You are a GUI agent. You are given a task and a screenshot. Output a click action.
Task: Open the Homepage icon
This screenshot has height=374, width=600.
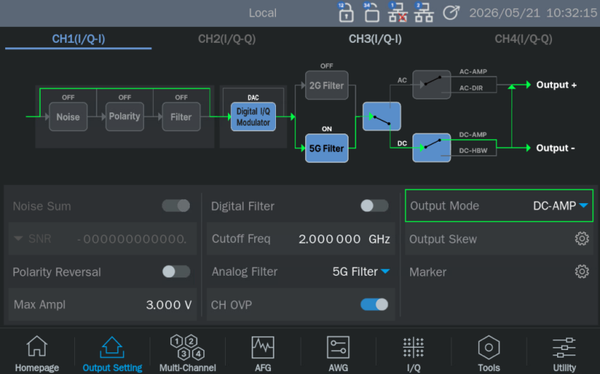click(37, 353)
